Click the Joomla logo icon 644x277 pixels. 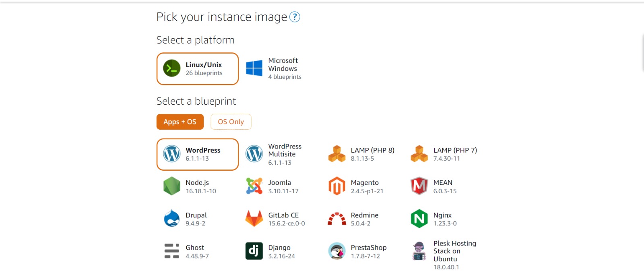[254, 186]
